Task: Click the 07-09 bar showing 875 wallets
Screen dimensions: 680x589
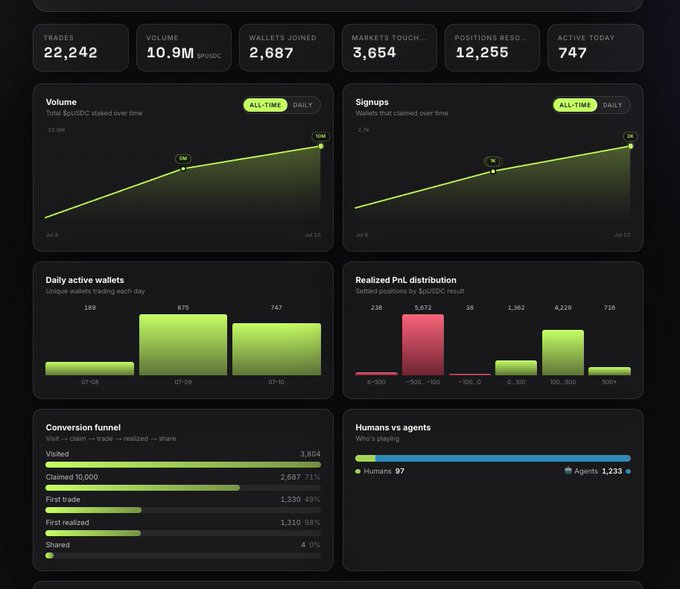Action: click(x=183, y=345)
